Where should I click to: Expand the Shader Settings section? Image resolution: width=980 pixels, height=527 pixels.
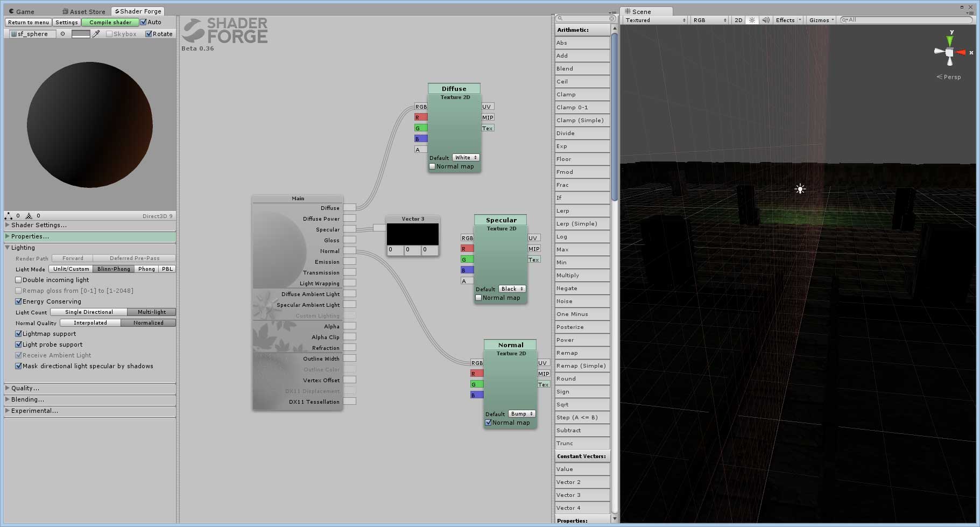90,225
